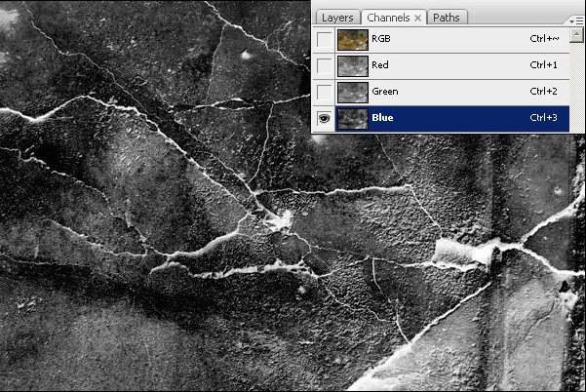Image resolution: width=586 pixels, height=392 pixels.
Task: Click the Green channel thumbnail
Action: (352, 93)
